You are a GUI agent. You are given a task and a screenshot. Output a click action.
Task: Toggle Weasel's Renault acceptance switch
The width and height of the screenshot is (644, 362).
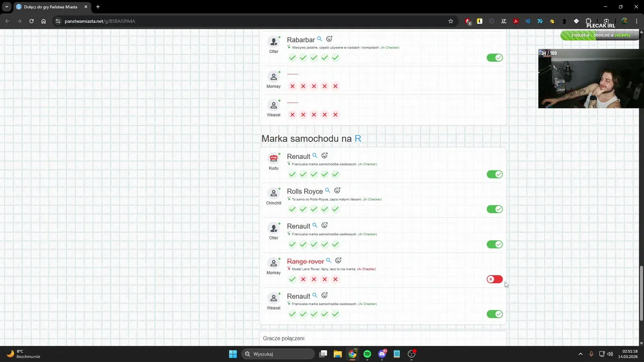495,314
